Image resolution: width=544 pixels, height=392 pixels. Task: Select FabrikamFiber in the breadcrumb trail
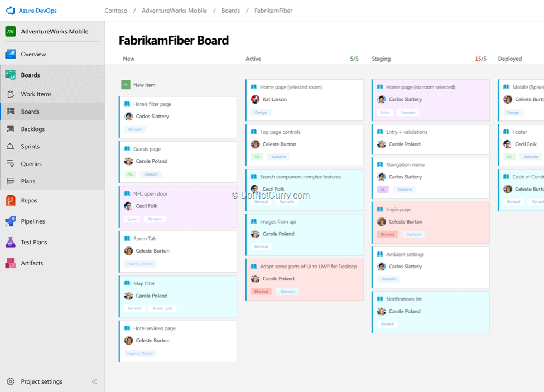[273, 10]
